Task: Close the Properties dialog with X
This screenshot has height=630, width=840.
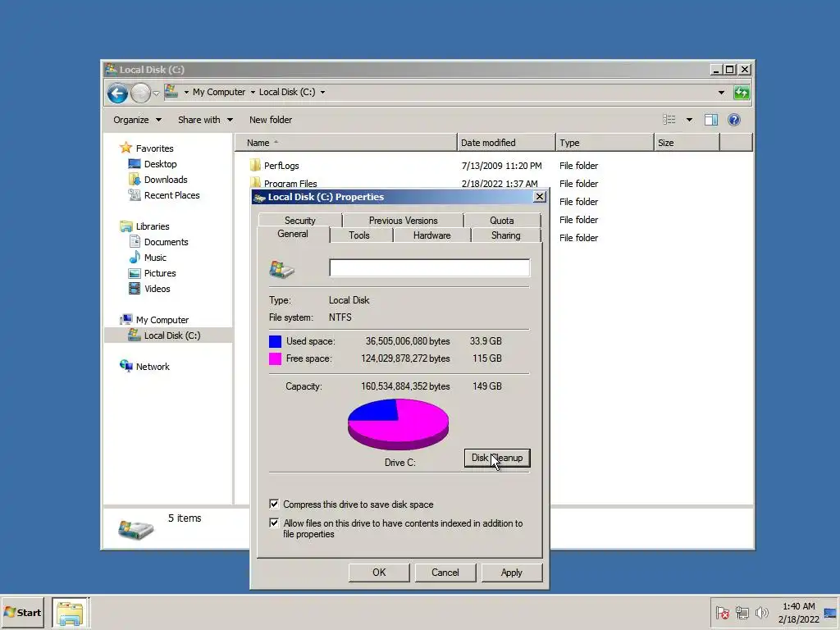Action: (x=540, y=197)
